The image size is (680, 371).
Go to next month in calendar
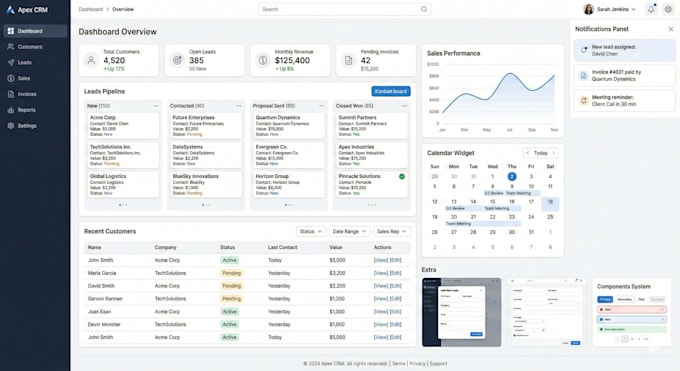[x=553, y=153]
